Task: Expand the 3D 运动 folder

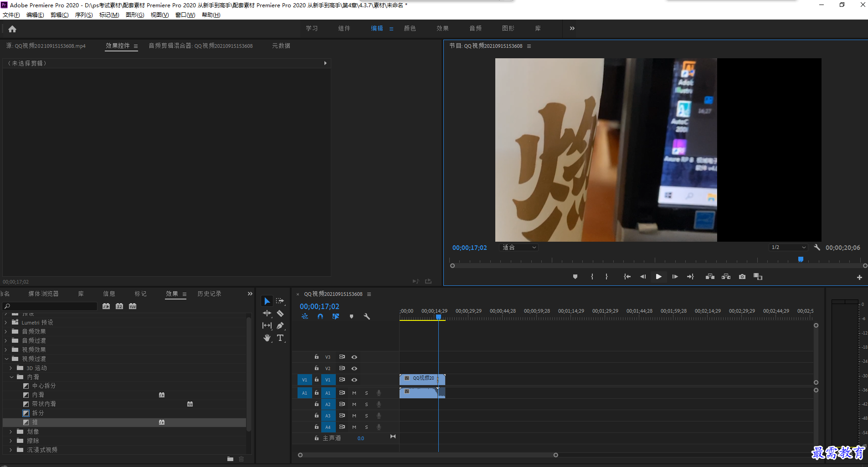Action: coord(11,368)
